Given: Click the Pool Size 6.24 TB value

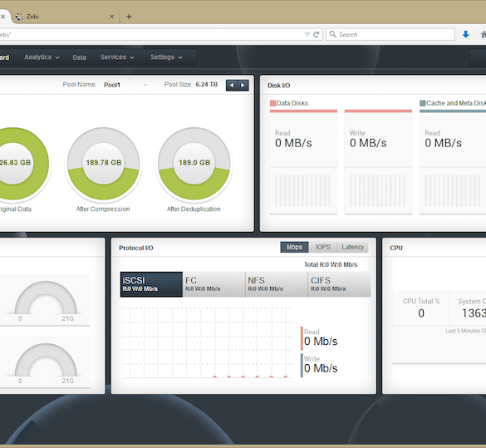Looking at the screenshot, I should pyautogui.click(x=206, y=84).
